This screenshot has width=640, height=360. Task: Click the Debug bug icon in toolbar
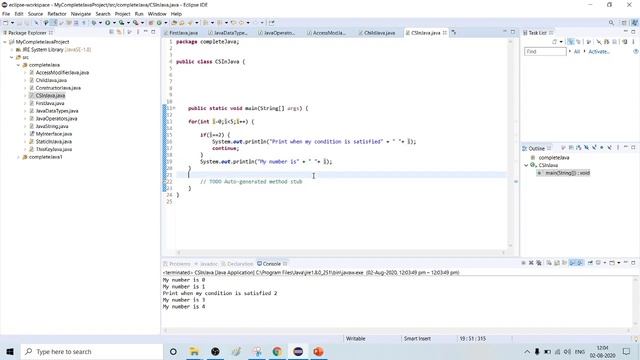click(x=93, y=23)
